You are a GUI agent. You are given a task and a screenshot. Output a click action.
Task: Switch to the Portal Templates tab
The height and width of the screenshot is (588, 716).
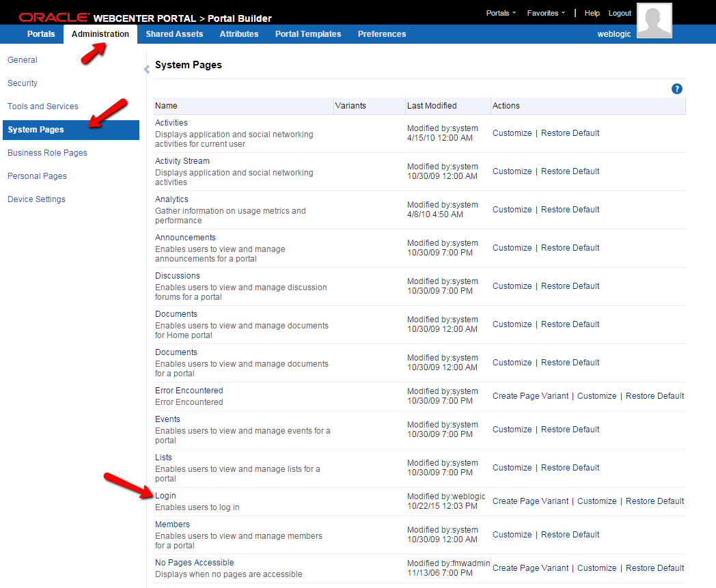point(307,33)
